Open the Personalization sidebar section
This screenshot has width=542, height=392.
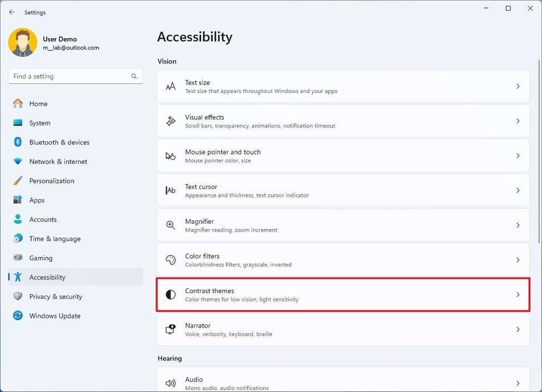coord(52,181)
